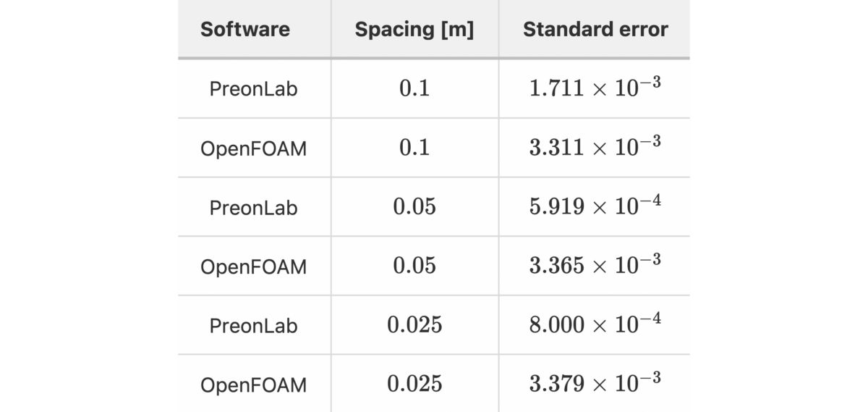Click the 8.000 × 10⁻⁴ standard error value

(x=595, y=324)
